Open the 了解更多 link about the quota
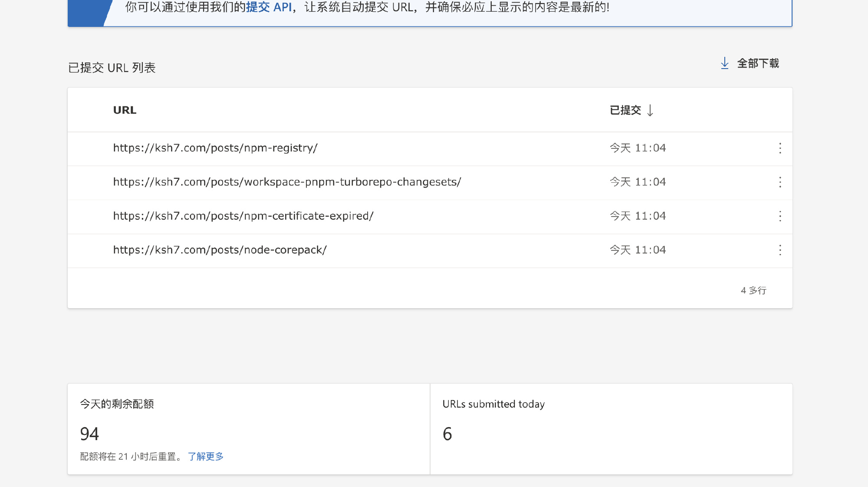The image size is (868, 487). [206, 457]
